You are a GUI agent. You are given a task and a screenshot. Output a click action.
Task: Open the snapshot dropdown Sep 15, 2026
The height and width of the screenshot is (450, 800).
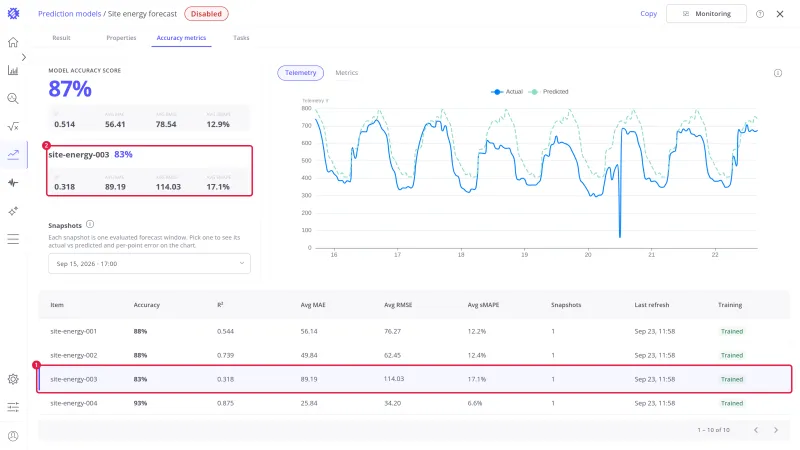pyautogui.click(x=149, y=264)
